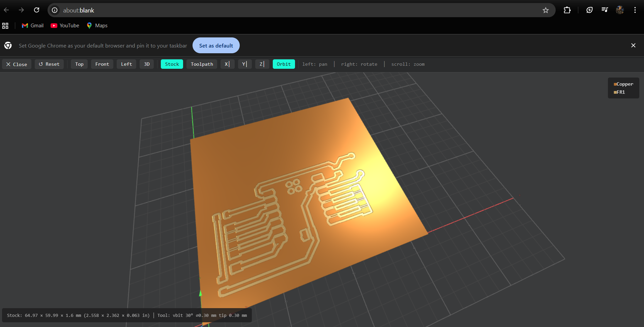This screenshot has height=327, width=644.
Task: Click the Chrome logo in notification bar
Action: (x=8, y=46)
